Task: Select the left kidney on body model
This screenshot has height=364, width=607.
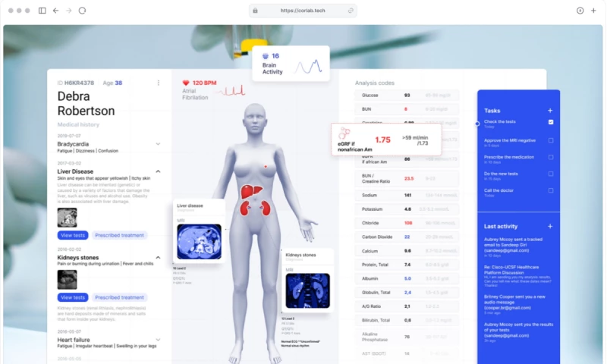Action: coord(244,208)
